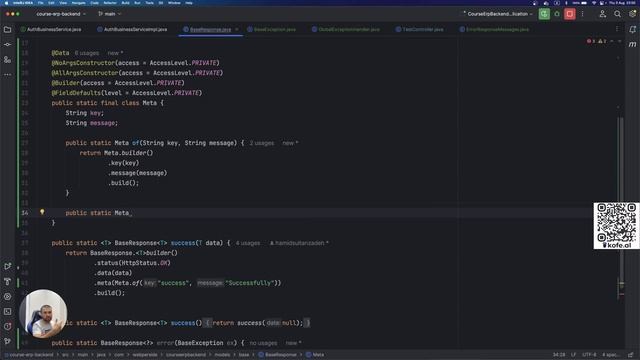Viewport: 640px width, 360px height.
Task: Click the no usages hint on error method
Action: click(263, 343)
